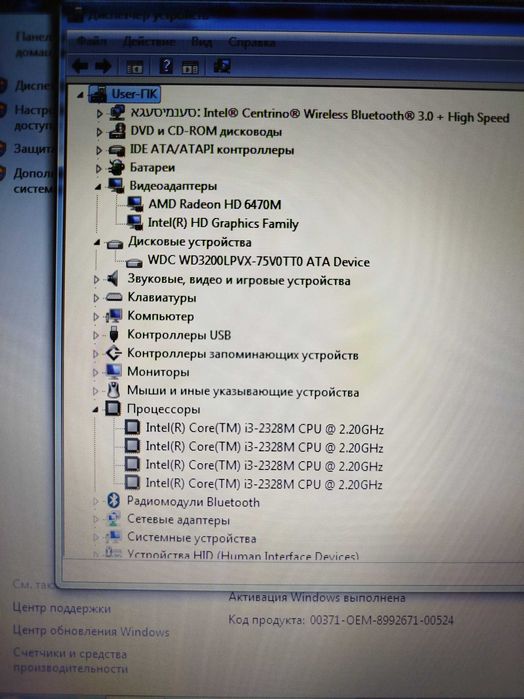Collapse the User-ПК root node
The height and width of the screenshot is (699, 524).
(80, 95)
